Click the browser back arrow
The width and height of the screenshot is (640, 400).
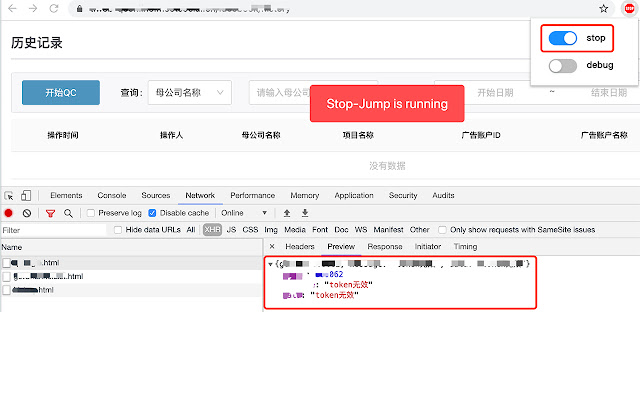pyautogui.click(x=13, y=8)
